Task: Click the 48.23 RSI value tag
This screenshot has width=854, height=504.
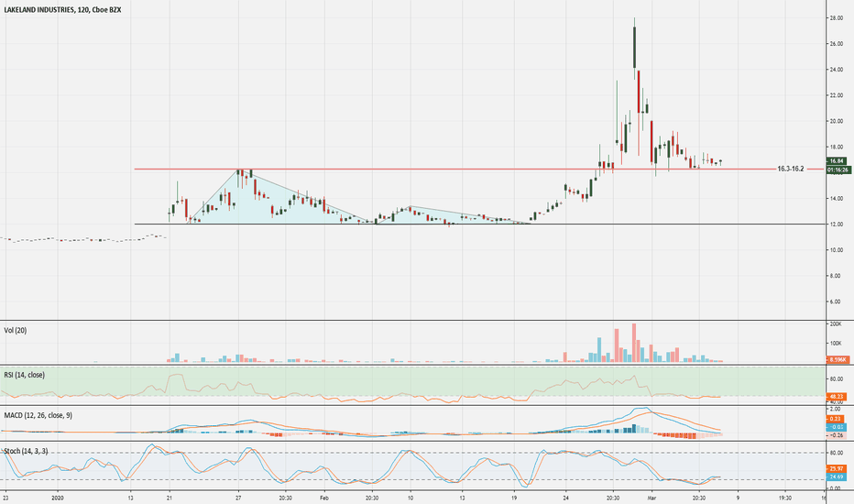Action: coord(836,396)
